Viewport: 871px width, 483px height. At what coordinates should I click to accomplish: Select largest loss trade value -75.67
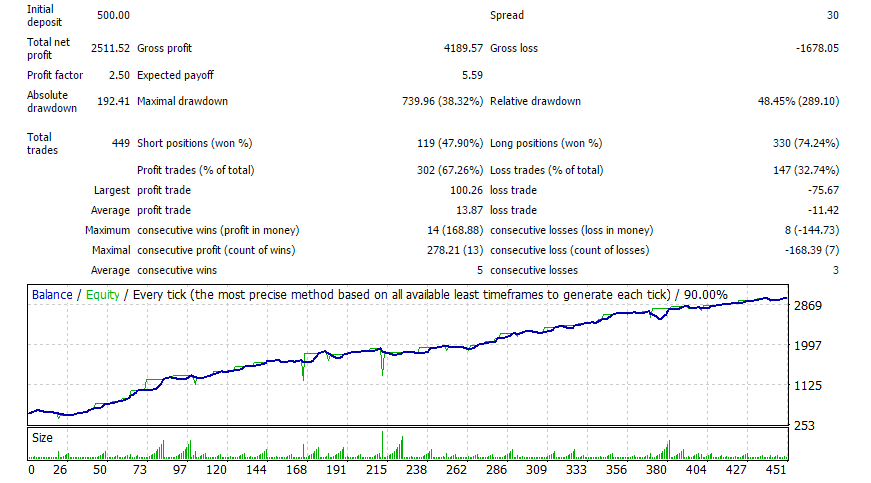coord(823,190)
